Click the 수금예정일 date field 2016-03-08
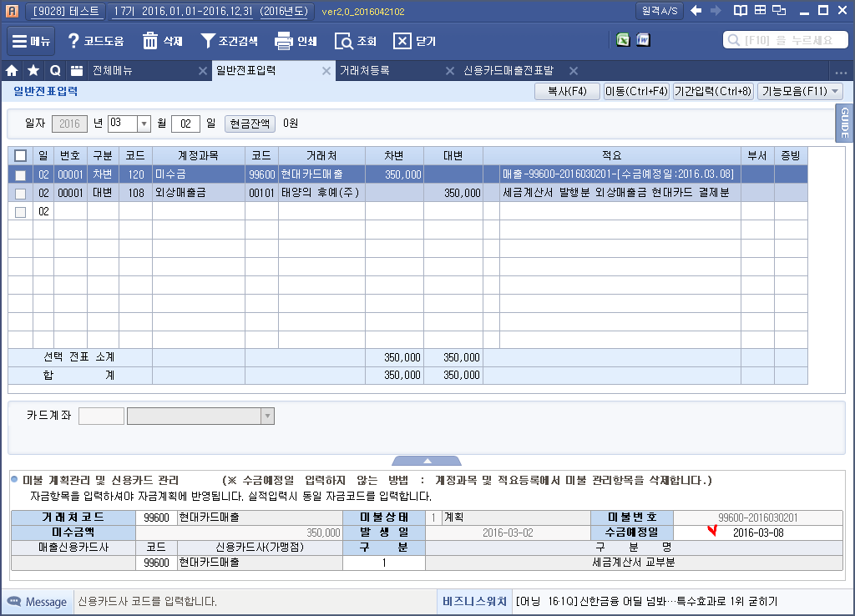 [758, 533]
